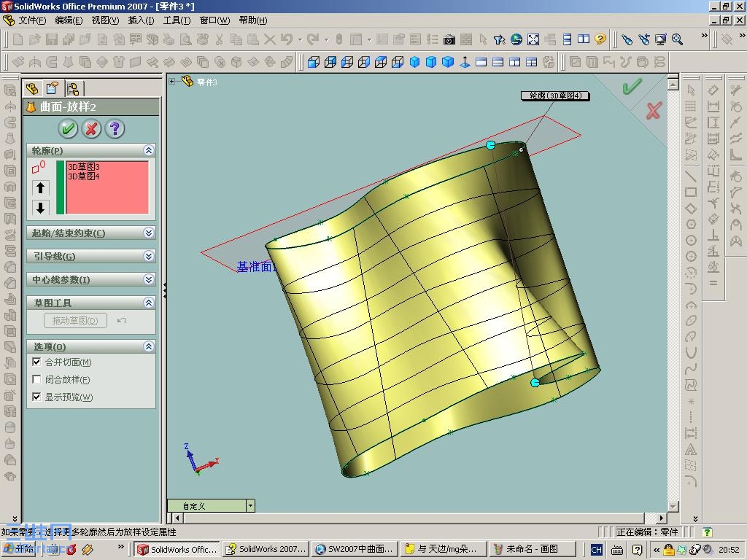The width and height of the screenshot is (747, 560).
Task: Expand the 中心线参数(I) section
Action: coord(149,279)
